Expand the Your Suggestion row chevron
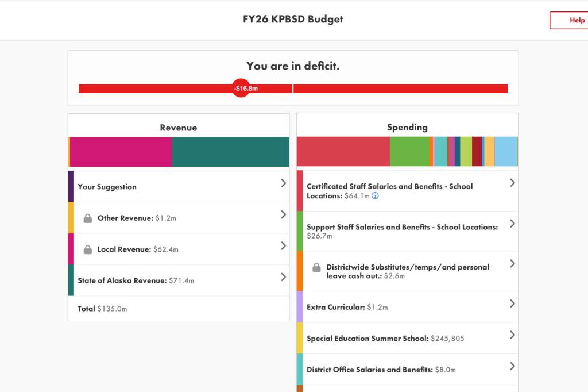Viewport: 588px width, 392px height. 283,183
